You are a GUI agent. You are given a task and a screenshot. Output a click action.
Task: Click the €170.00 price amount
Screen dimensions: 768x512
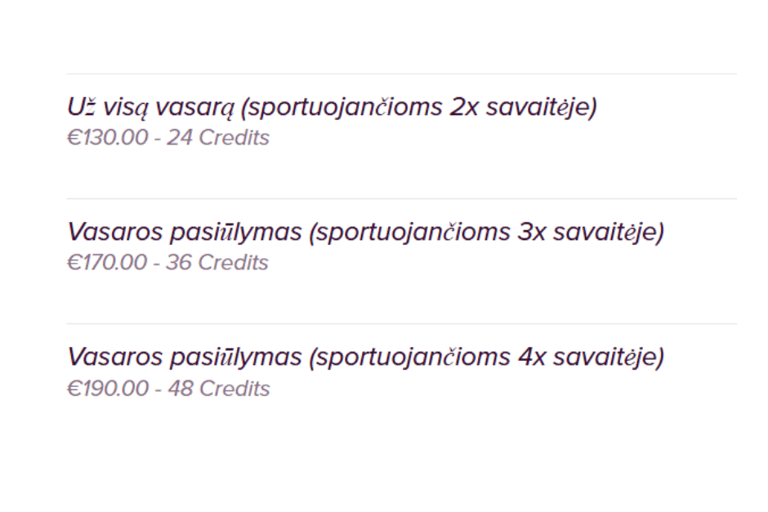tap(107, 263)
